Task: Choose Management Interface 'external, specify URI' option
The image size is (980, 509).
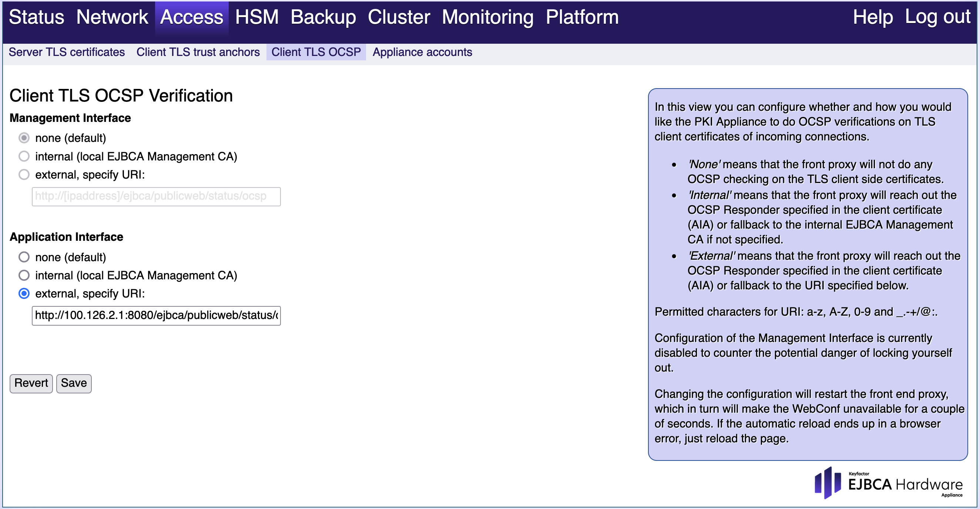Action: pos(24,175)
